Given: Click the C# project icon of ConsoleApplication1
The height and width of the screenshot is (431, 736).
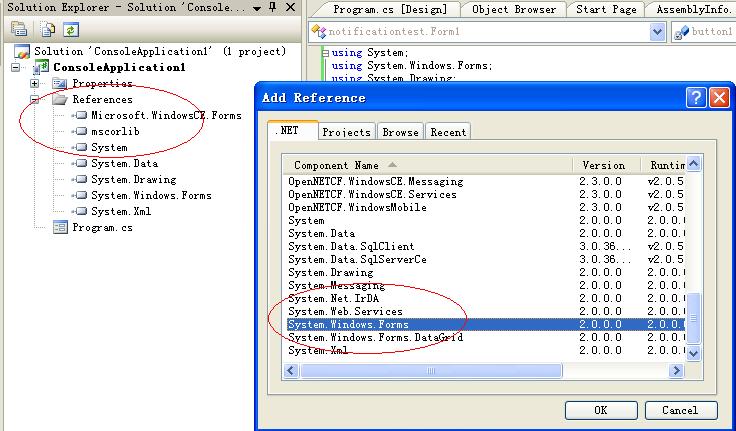Looking at the screenshot, I should 41,67.
